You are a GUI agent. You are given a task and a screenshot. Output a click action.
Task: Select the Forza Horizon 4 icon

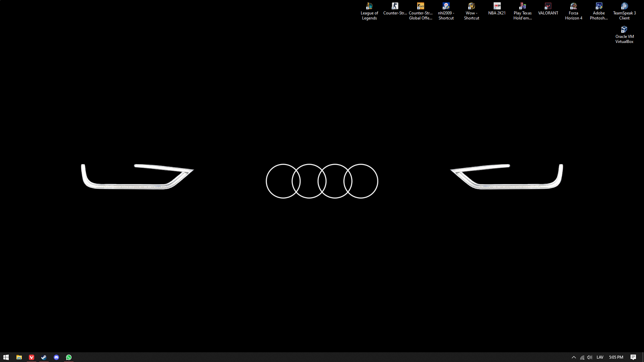coord(574,11)
